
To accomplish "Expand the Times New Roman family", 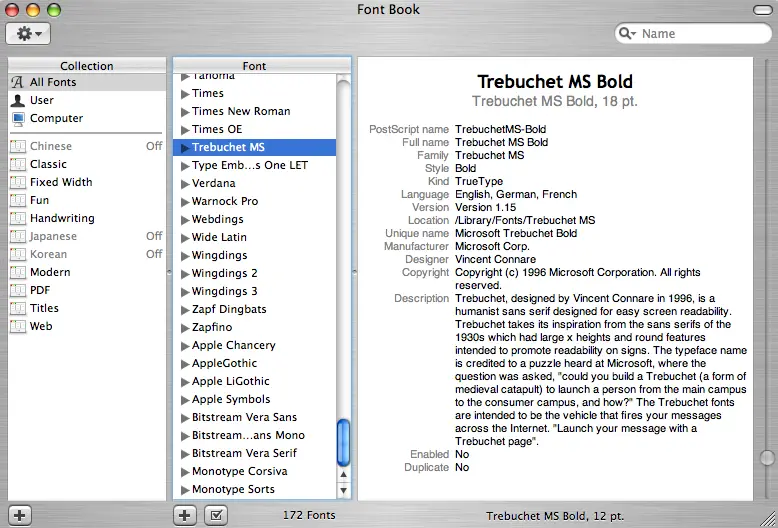I will coord(185,112).
